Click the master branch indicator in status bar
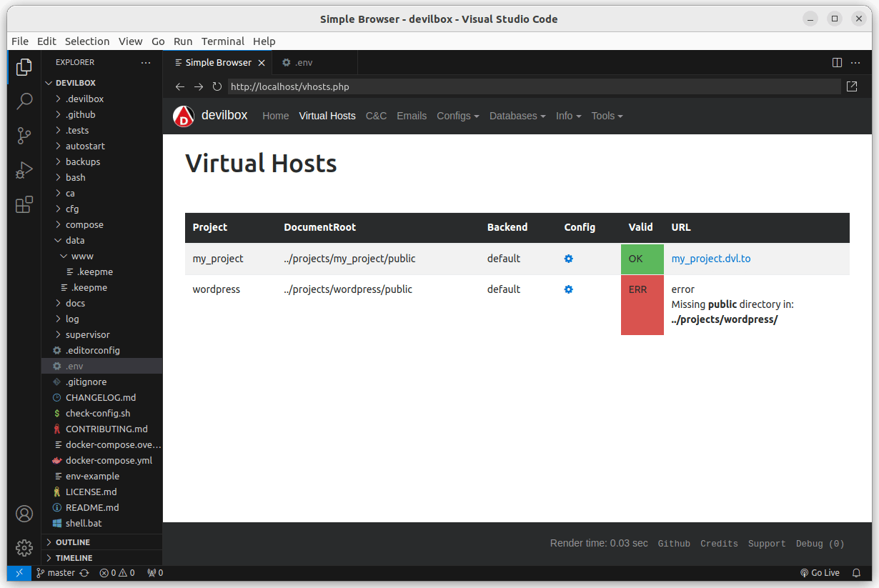879x588 pixels. click(61, 573)
